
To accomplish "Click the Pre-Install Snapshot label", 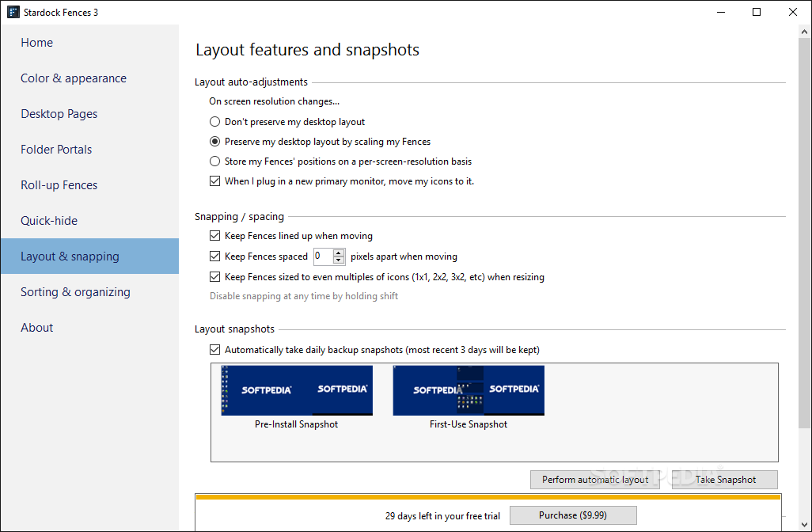I will (x=296, y=424).
